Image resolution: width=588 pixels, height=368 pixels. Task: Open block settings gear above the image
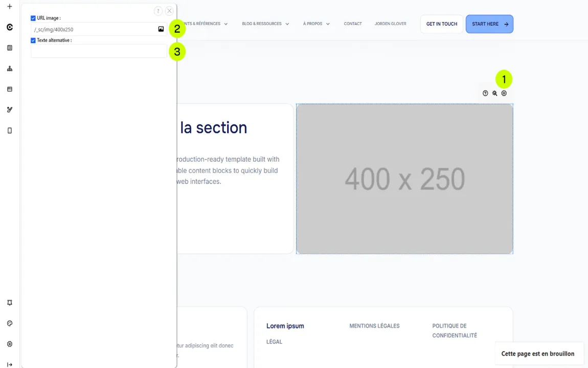click(504, 93)
